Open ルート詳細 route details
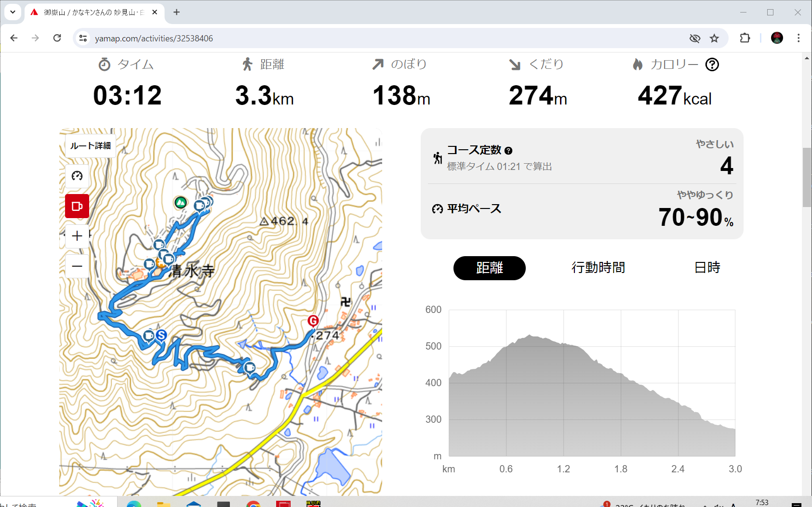Image resolution: width=812 pixels, height=507 pixels. pos(90,145)
